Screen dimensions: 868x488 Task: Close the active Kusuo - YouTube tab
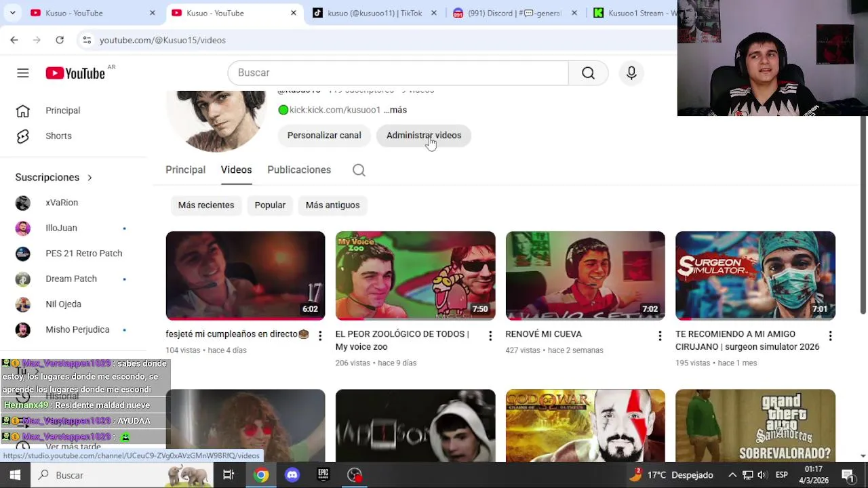tap(294, 13)
